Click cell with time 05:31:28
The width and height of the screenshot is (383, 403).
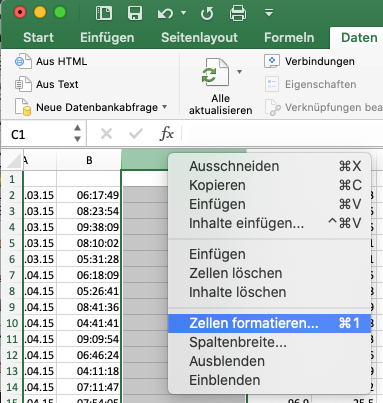pos(89,259)
